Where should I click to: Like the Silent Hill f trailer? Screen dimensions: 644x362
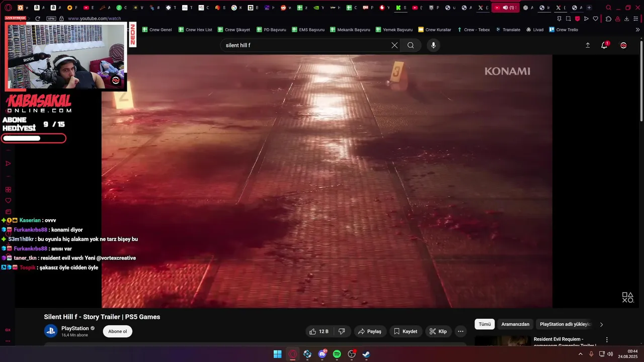(319, 331)
